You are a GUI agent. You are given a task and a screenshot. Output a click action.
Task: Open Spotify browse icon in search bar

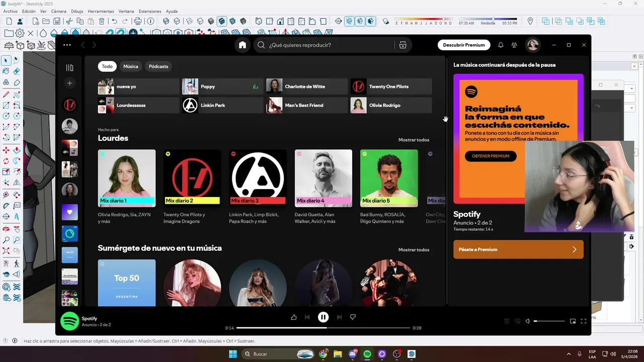tap(403, 45)
